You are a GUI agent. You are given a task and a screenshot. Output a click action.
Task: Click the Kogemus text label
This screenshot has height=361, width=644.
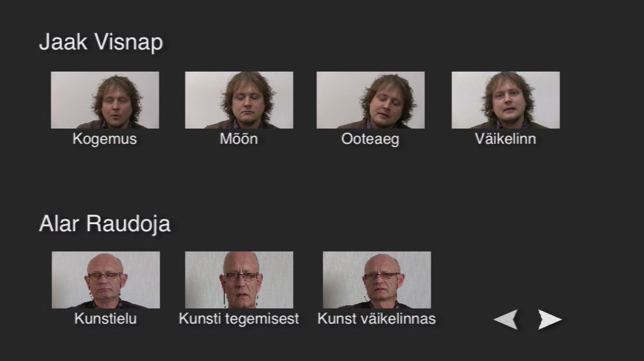point(104,139)
